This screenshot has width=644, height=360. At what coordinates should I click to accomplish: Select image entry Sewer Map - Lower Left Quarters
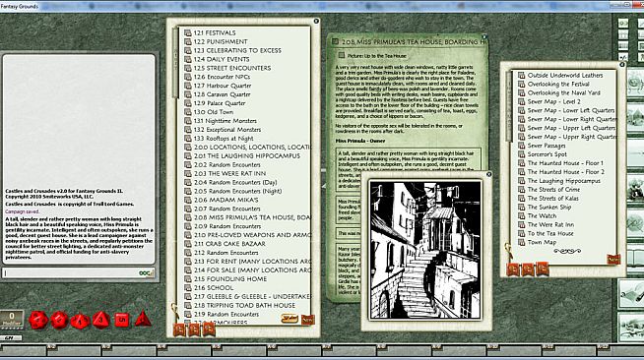tap(571, 110)
